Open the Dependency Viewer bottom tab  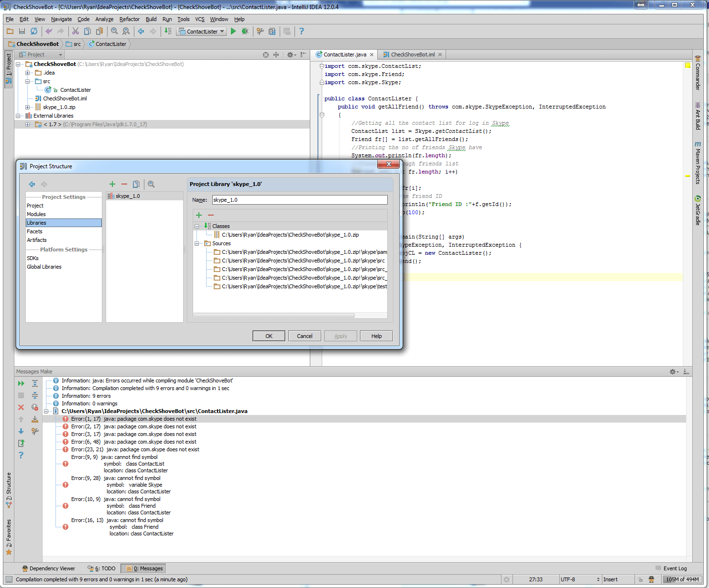point(49,568)
